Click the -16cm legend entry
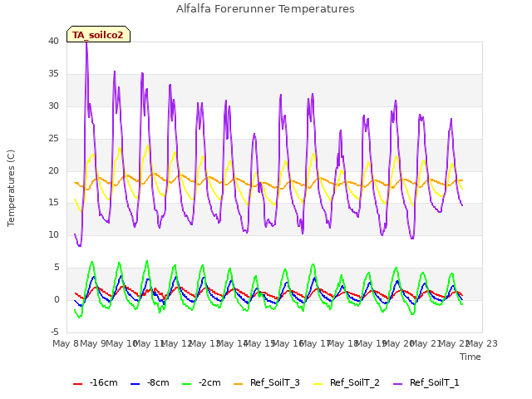Image resolution: width=532 pixels, height=399 pixels. 96,382
